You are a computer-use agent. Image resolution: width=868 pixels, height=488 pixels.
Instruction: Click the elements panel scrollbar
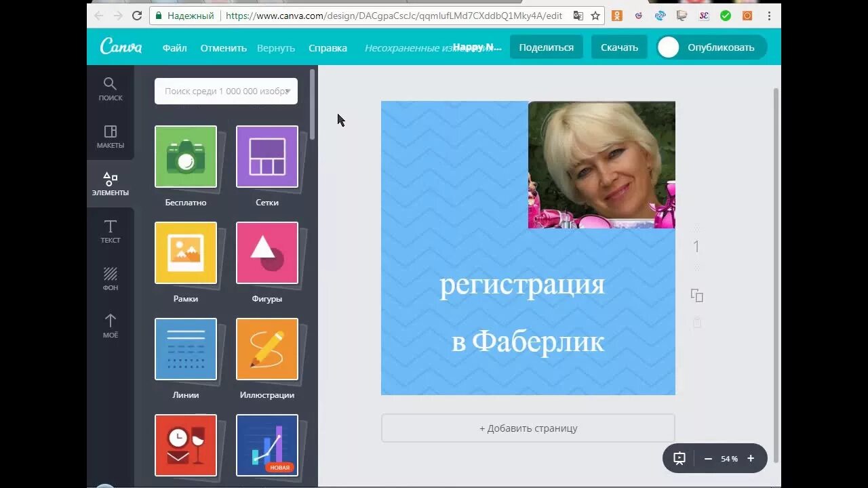click(313, 104)
